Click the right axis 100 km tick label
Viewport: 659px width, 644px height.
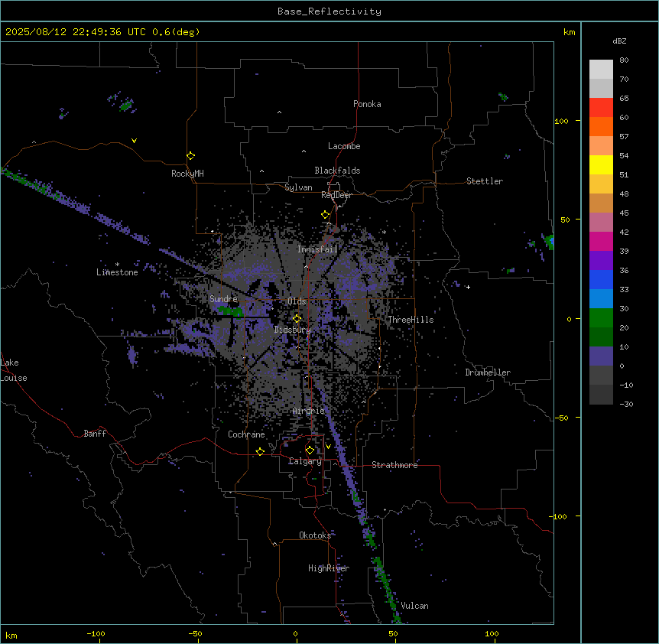point(561,121)
